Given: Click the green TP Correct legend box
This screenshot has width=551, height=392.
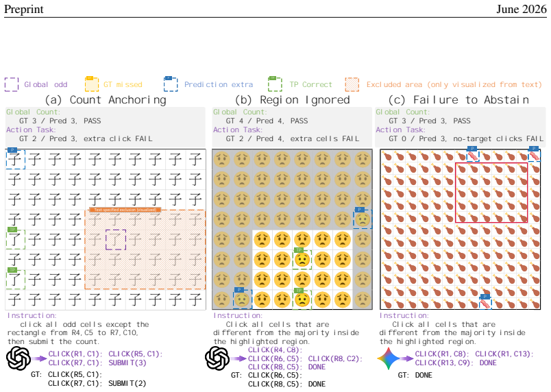Looking at the screenshot, I should coord(275,84).
